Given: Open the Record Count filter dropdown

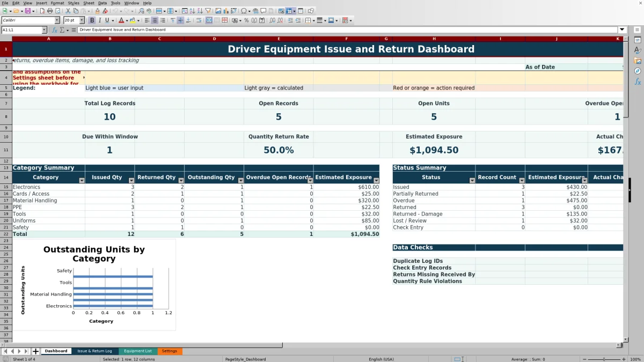Looking at the screenshot, I should coord(522,181).
